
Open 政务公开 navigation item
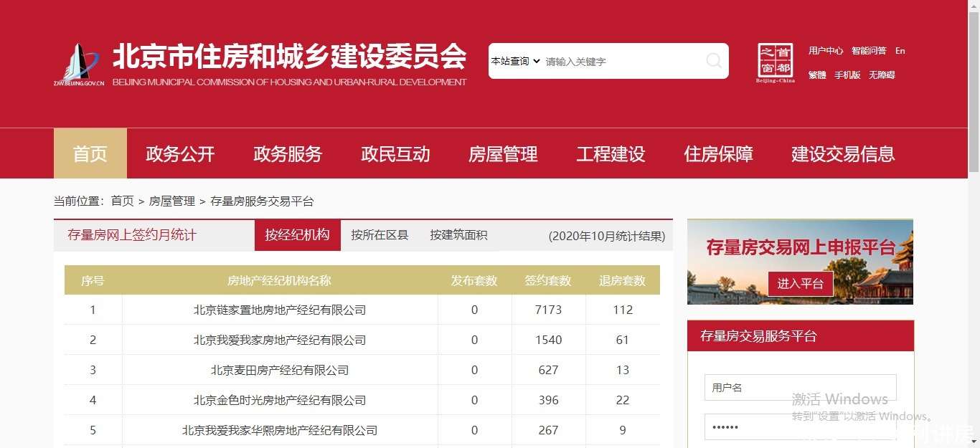click(180, 153)
